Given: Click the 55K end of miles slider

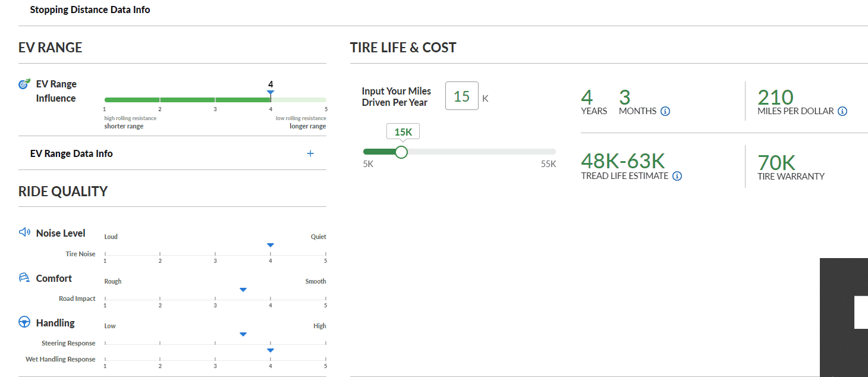Looking at the screenshot, I should click(548, 164).
